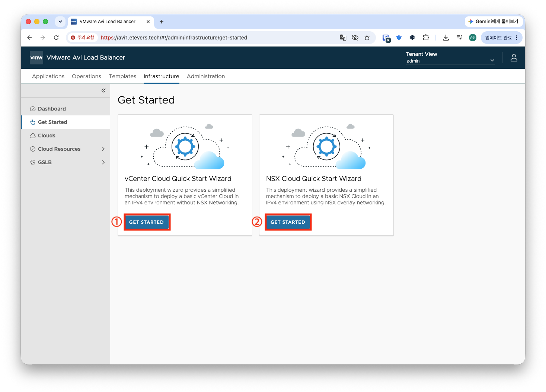Open the browser extensions puzzle icon
546x392 pixels.
(x=426, y=38)
